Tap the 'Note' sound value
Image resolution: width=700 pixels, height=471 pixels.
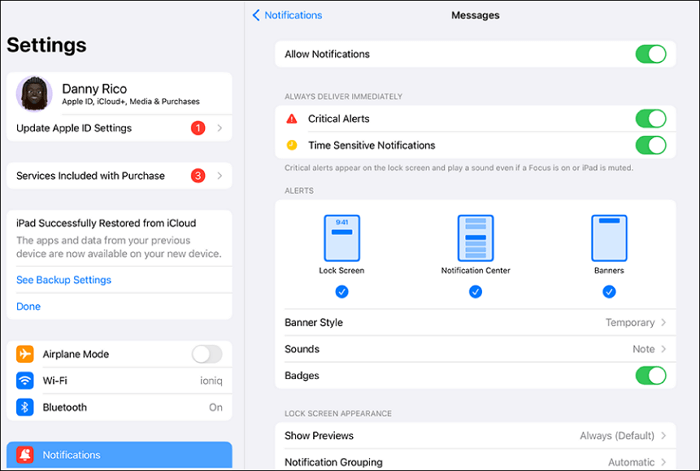pos(643,349)
